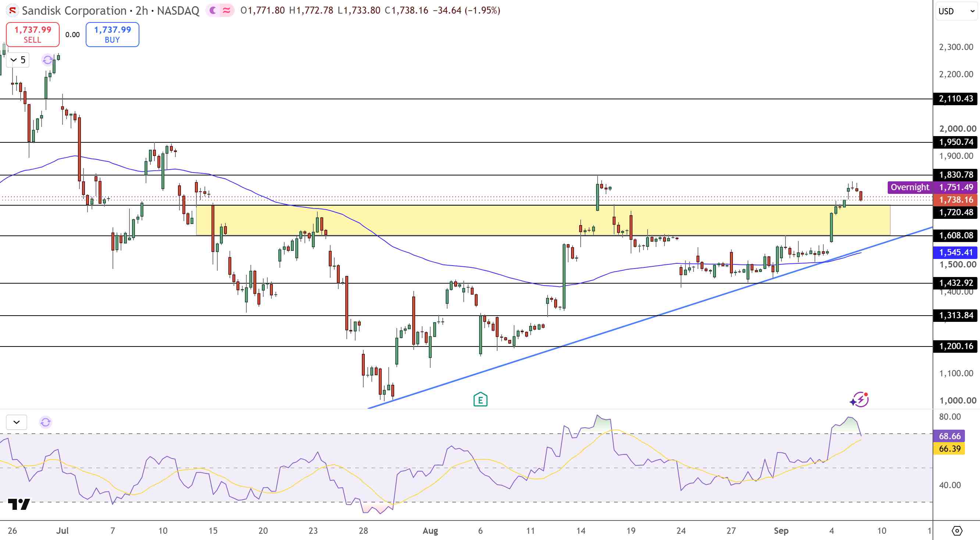Select the 2,110.43 horizontal line label
The image size is (980, 540).
(956, 99)
